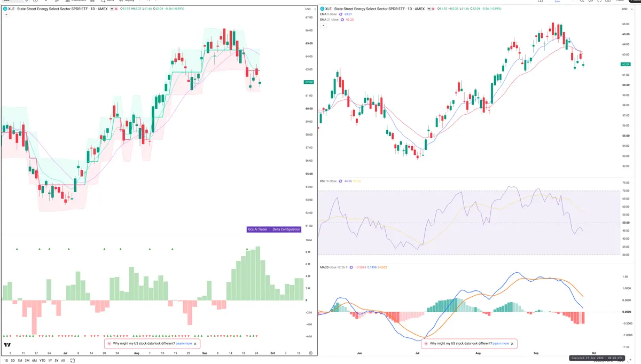Image resolution: width=641 pixels, height=364 pixels.
Task: Click the notice icon in left chart data banner
Action: (x=109, y=344)
